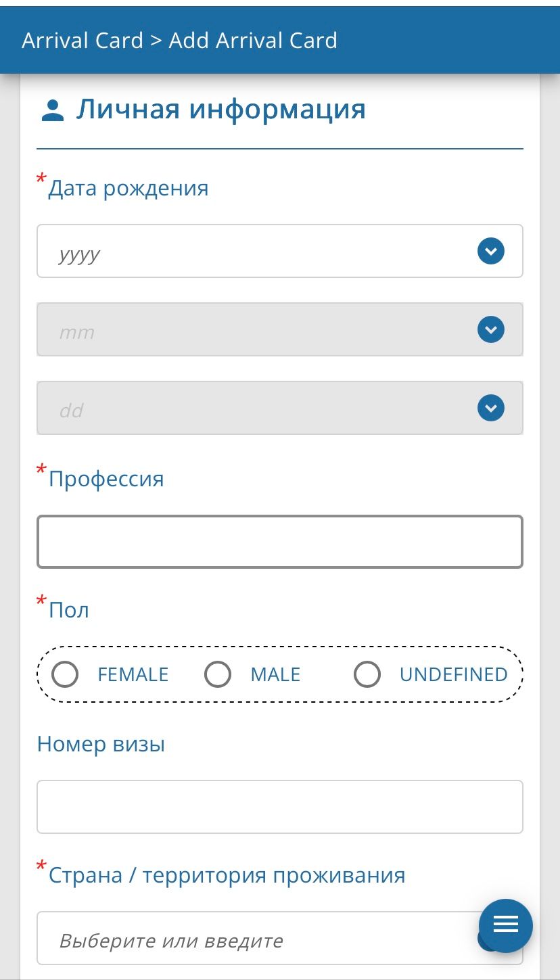This screenshot has height=980, width=560.
Task: Click the year dropdown chevron icon
Action: [x=491, y=252]
